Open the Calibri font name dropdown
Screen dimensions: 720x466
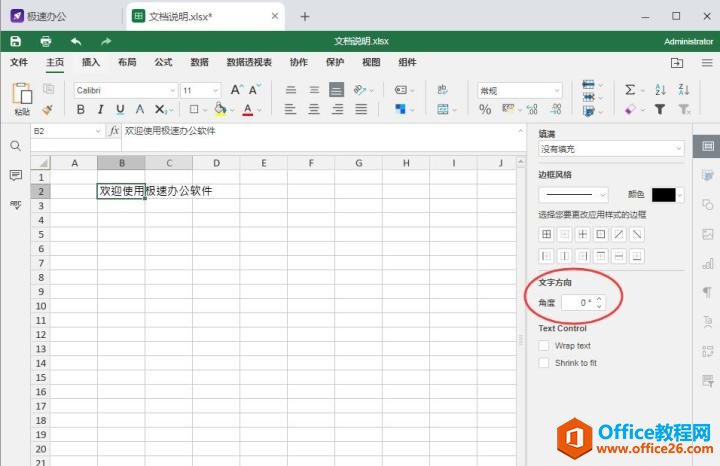click(x=173, y=91)
